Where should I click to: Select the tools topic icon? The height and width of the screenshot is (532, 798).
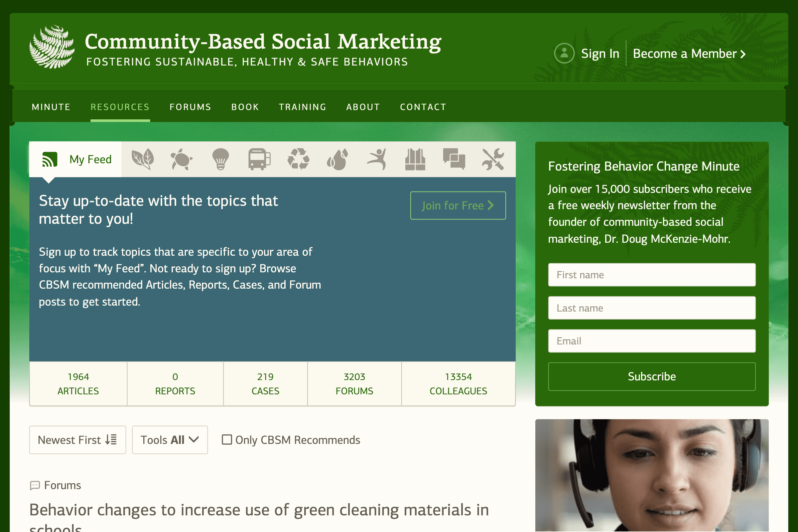493,159
